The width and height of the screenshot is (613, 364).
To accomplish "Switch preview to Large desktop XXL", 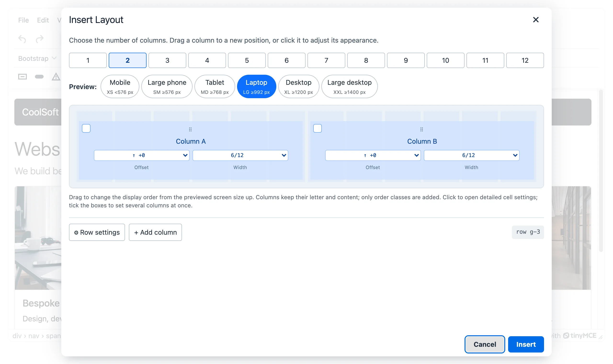I will click(349, 87).
